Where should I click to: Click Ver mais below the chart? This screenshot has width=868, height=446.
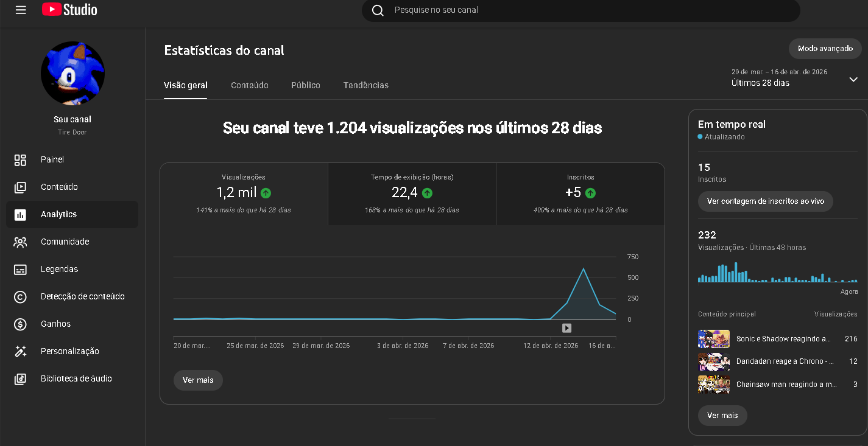198,380
